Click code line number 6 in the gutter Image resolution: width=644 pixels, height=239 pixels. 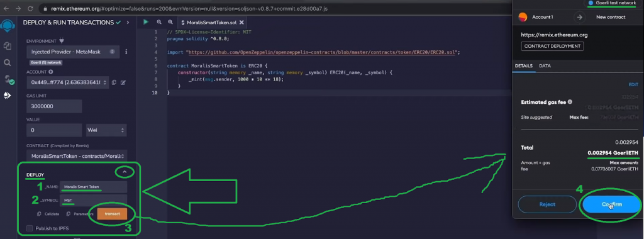(156, 65)
